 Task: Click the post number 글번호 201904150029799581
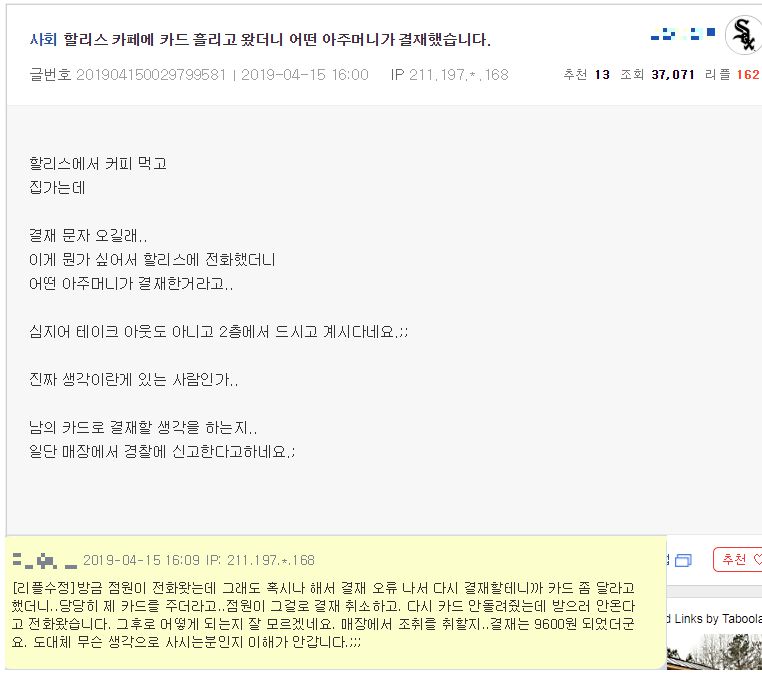128,74
